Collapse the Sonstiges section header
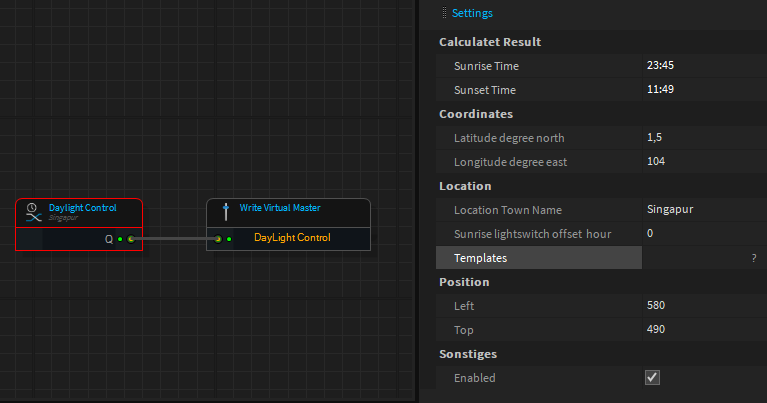Image resolution: width=767 pixels, height=403 pixels. click(470, 354)
